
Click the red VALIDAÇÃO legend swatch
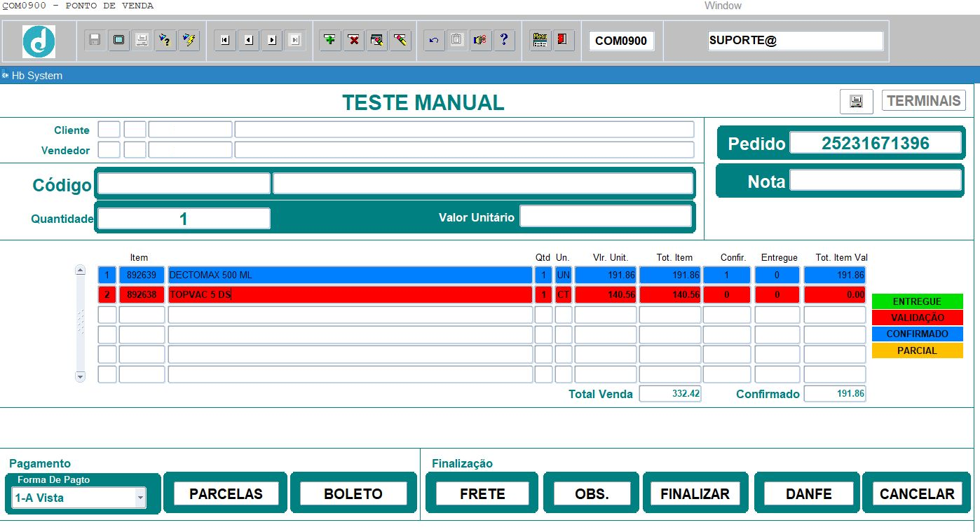coord(917,318)
